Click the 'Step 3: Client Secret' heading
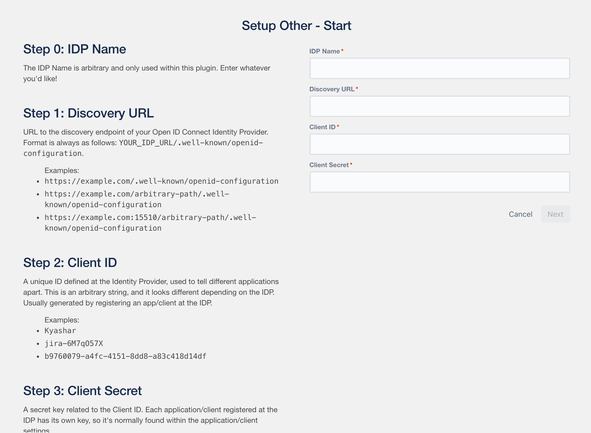 83,391
